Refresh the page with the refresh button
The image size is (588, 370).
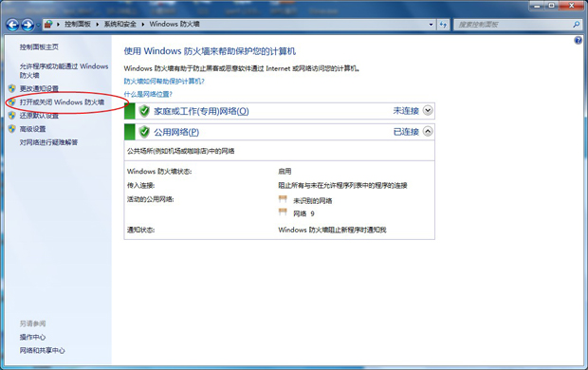443,25
